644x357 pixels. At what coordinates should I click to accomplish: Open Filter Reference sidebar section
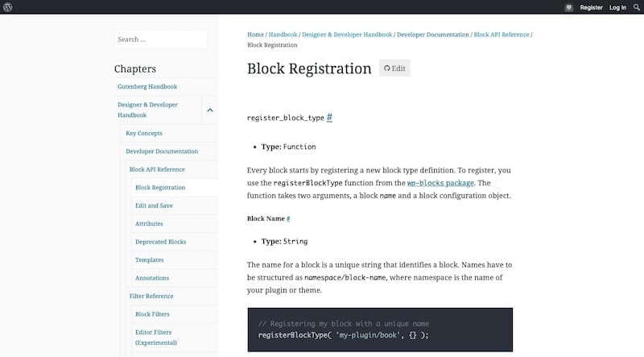click(151, 296)
